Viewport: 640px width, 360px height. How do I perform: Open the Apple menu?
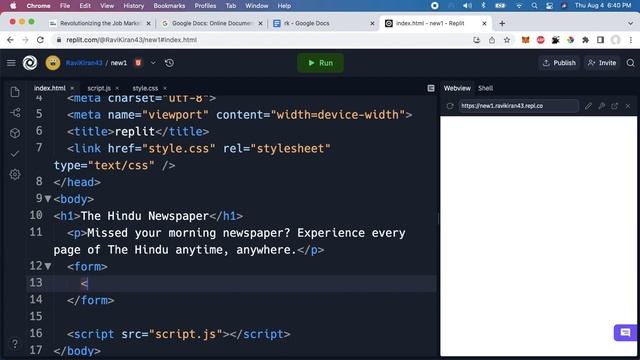tap(13, 6)
